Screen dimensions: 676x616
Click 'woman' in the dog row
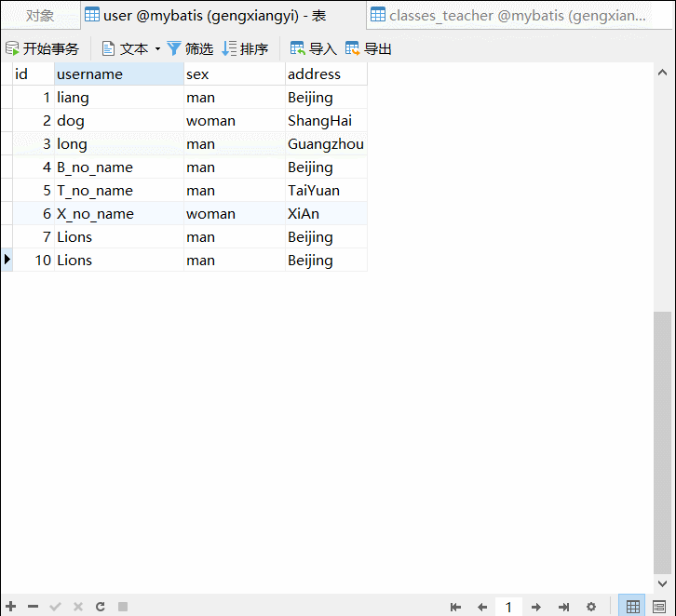click(x=235, y=121)
